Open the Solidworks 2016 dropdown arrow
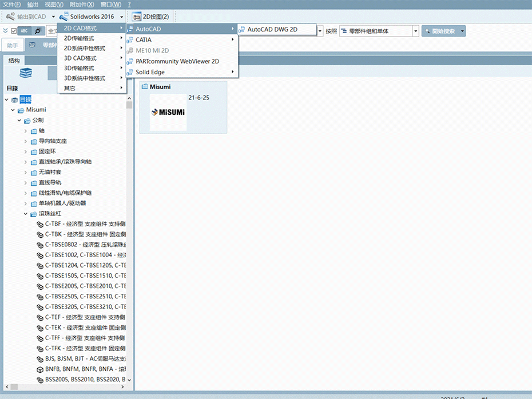The height and width of the screenshot is (399, 532). [x=121, y=17]
